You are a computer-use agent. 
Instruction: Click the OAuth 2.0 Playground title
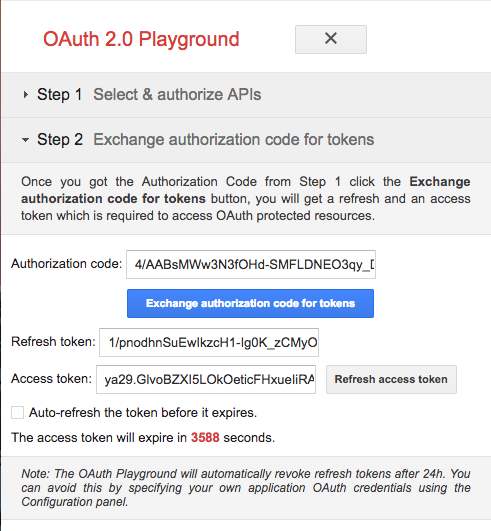pos(141,39)
